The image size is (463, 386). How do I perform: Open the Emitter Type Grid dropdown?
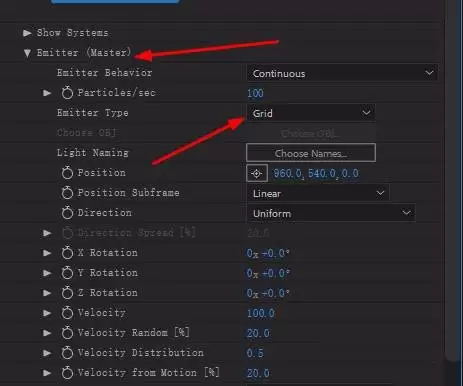pos(311,113)
